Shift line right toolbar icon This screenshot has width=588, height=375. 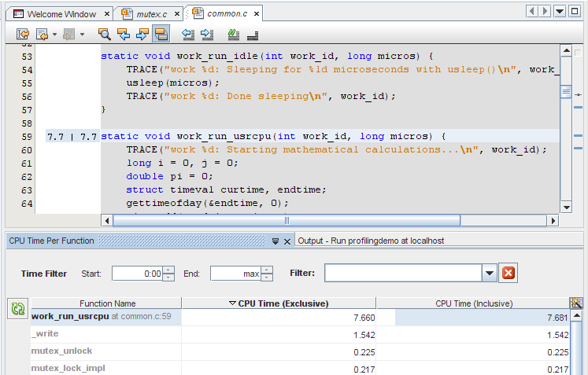(207, 34)
